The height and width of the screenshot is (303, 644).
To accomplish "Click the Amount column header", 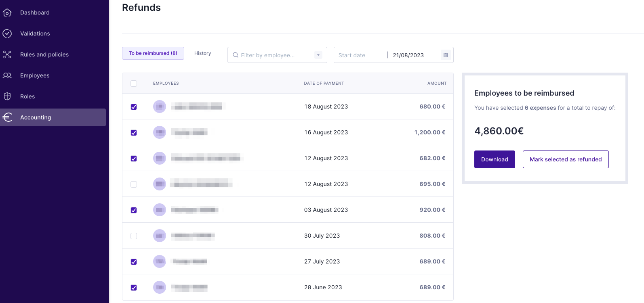I will (x=437, y=84).
